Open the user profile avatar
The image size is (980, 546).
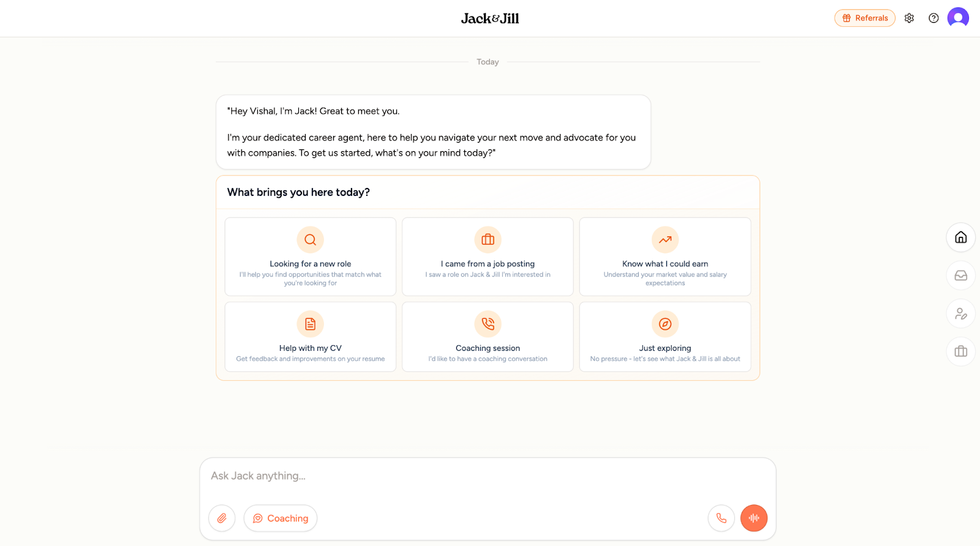pos(958,18)
